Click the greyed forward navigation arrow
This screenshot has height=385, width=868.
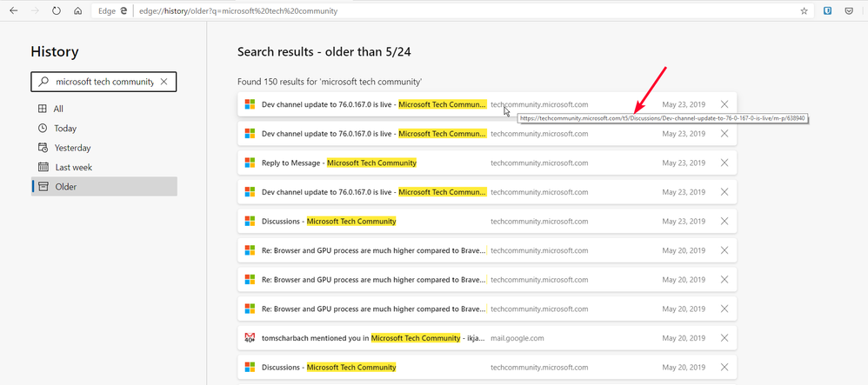coord(35,10)
